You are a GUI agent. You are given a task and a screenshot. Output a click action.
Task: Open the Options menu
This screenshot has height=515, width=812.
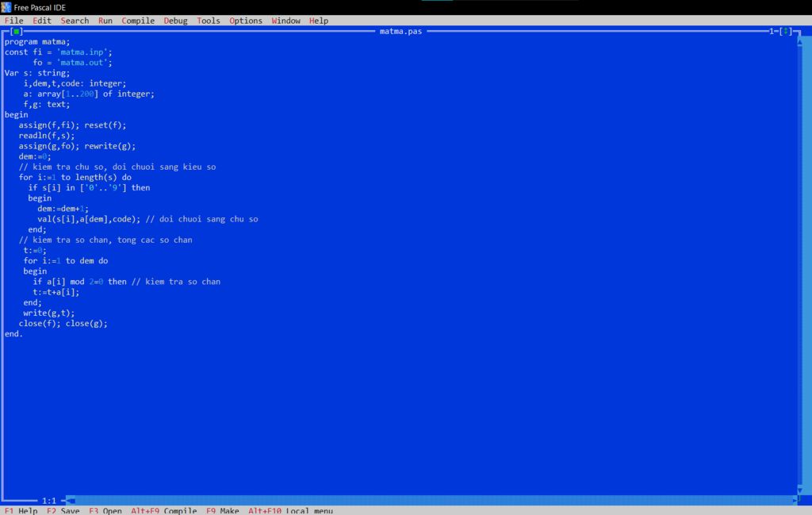[246, 21]
